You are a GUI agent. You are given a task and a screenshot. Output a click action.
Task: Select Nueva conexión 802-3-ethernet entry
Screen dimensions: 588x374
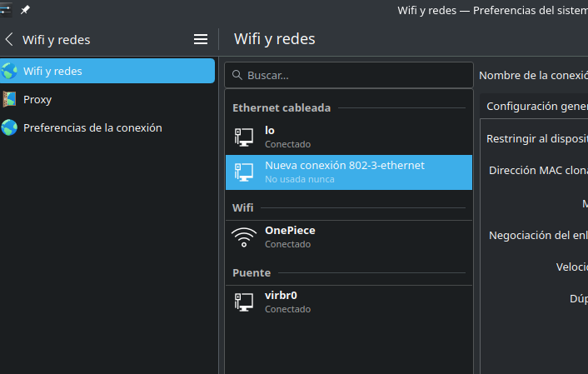349,172
